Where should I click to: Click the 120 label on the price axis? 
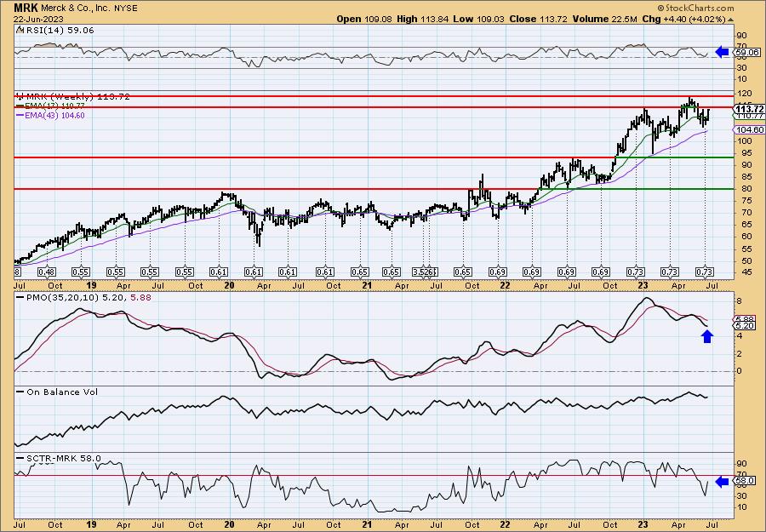[x=744, y=94]
